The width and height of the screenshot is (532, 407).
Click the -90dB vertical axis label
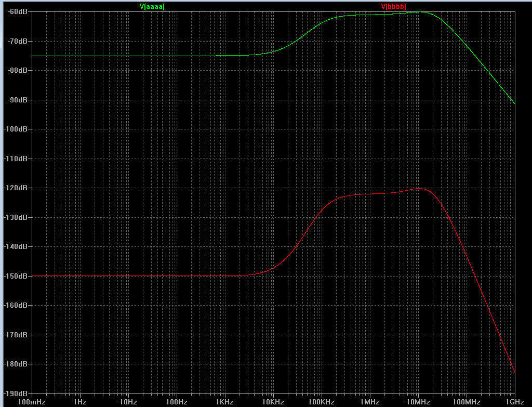pos(18,100)
